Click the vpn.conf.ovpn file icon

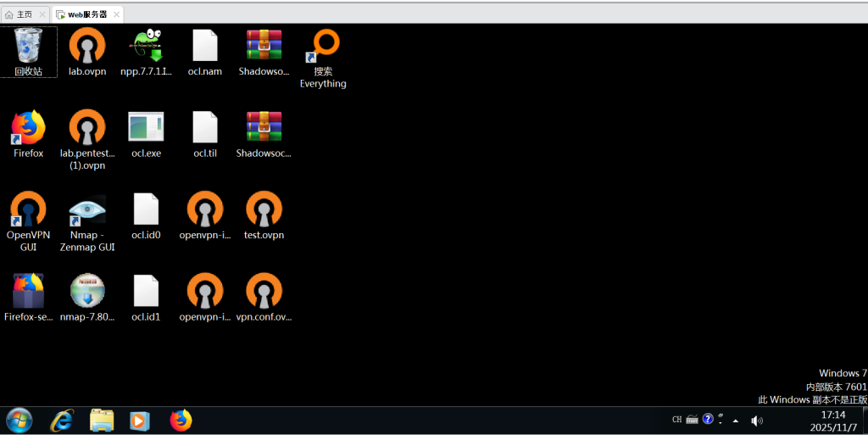264,298
